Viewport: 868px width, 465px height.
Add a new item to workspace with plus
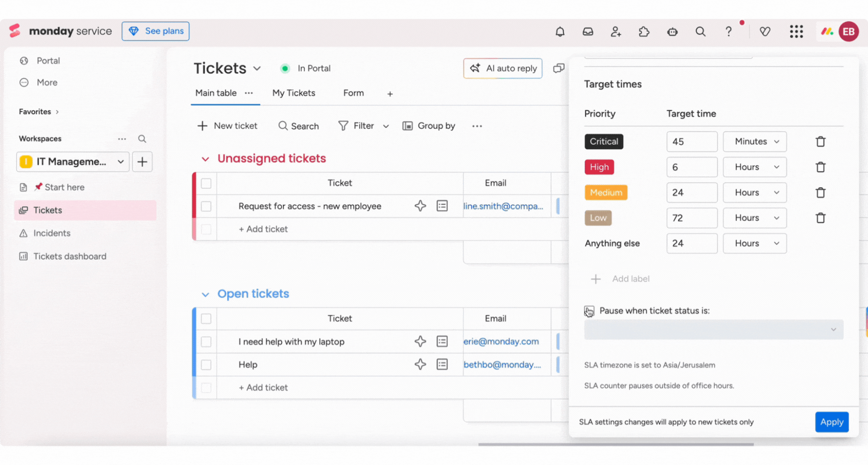pos(142,162)
